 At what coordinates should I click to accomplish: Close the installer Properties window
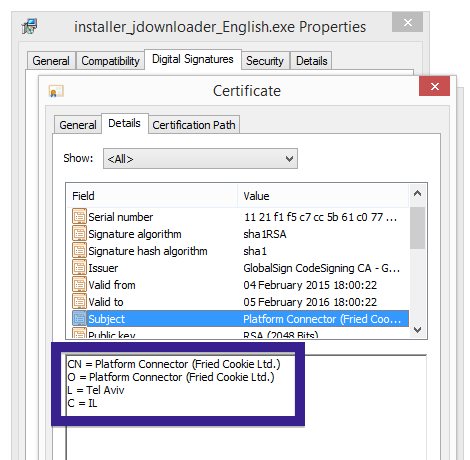point(407,22)
